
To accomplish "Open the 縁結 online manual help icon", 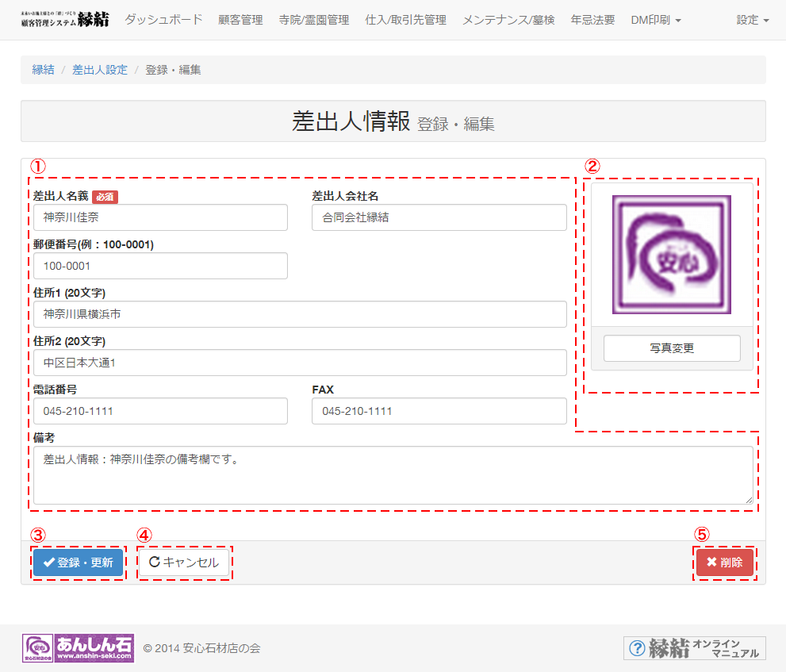I will [x=694, y=648].
